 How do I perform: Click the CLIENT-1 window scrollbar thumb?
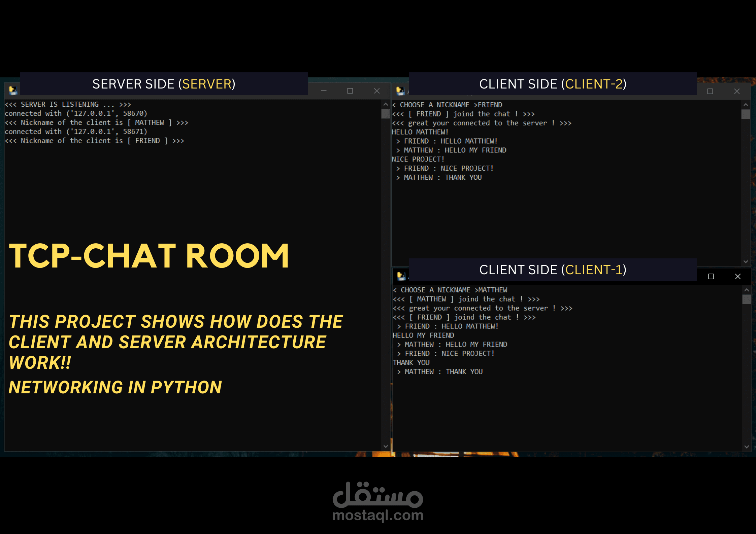(746, 299)
